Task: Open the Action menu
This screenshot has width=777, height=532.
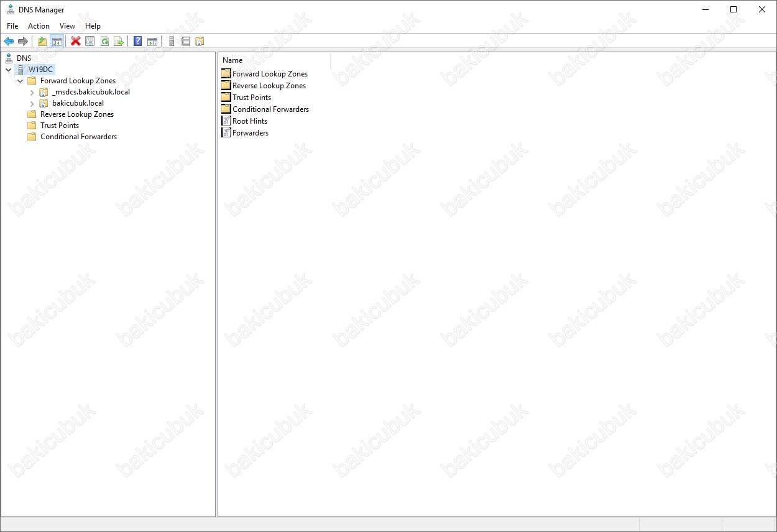Action: point(39,26)
